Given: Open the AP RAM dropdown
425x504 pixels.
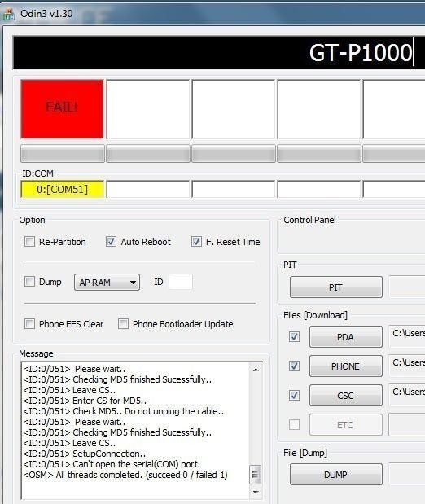Looking at the screenshot, I should click(107, 283).
